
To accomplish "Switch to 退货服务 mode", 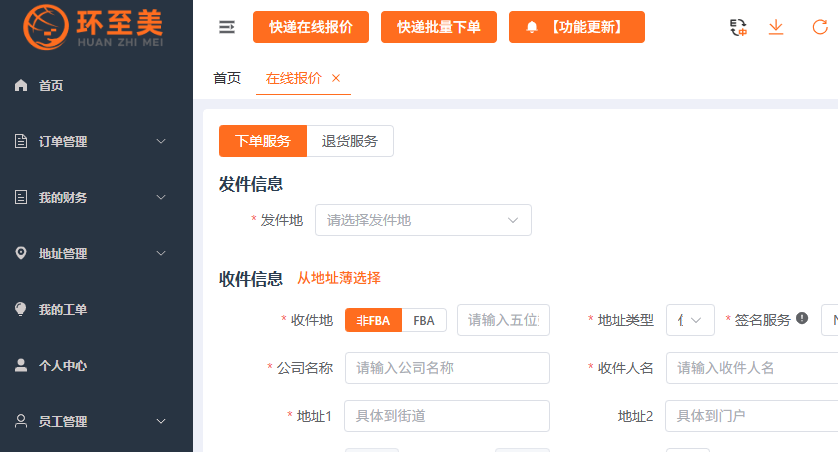I will pos(350,141).
